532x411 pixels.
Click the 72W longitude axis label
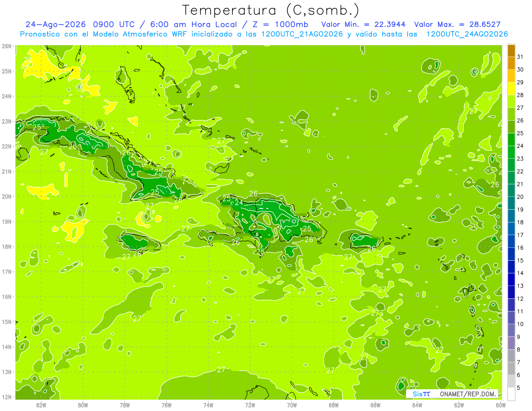(250, 405)
